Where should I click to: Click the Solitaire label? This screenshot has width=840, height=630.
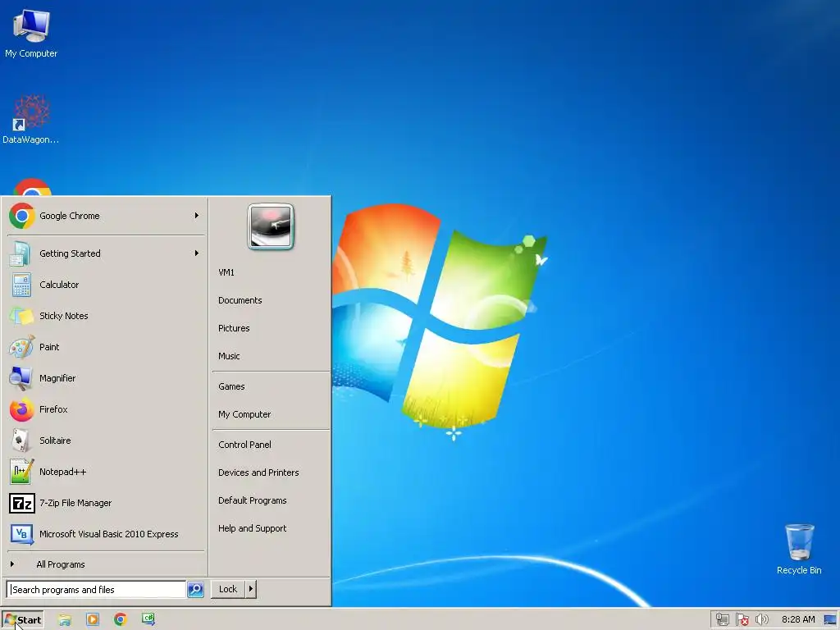55,441
